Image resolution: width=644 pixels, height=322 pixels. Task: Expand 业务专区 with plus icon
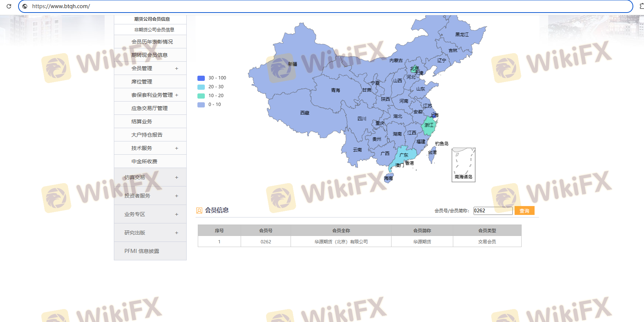177,214
